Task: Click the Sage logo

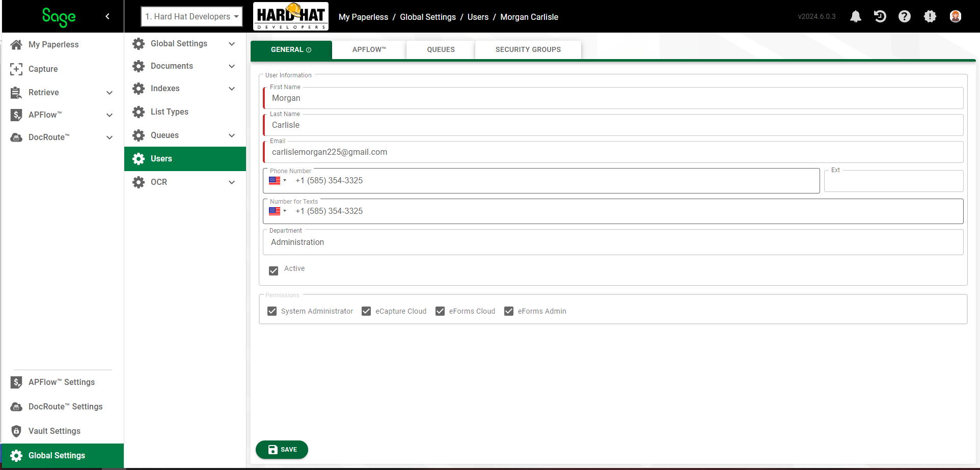Action: click(x=59, y=17)
